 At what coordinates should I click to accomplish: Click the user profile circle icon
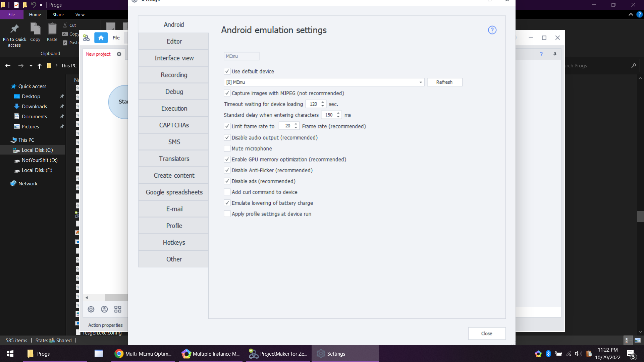click(x=104, y=309)
